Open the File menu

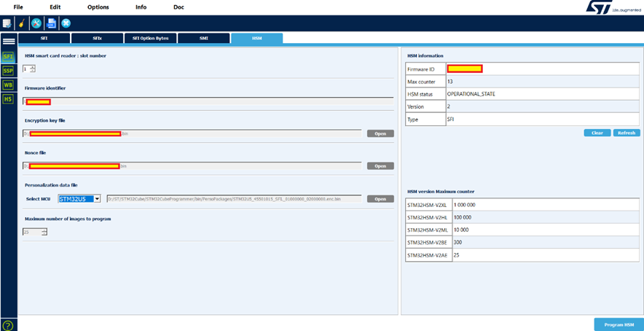coord(18,7)
